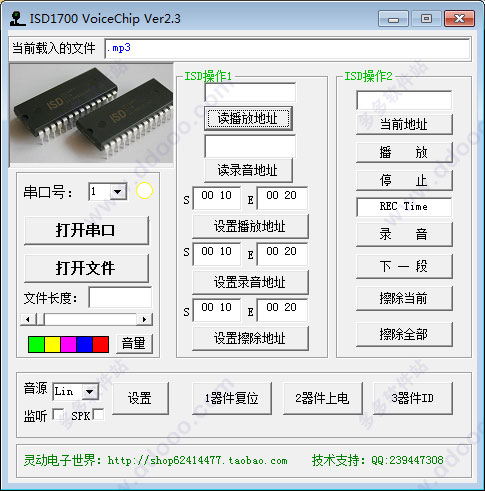Click the field above 读录音地址
This screenshot has height=491, width=485.
tap(250, 146)
